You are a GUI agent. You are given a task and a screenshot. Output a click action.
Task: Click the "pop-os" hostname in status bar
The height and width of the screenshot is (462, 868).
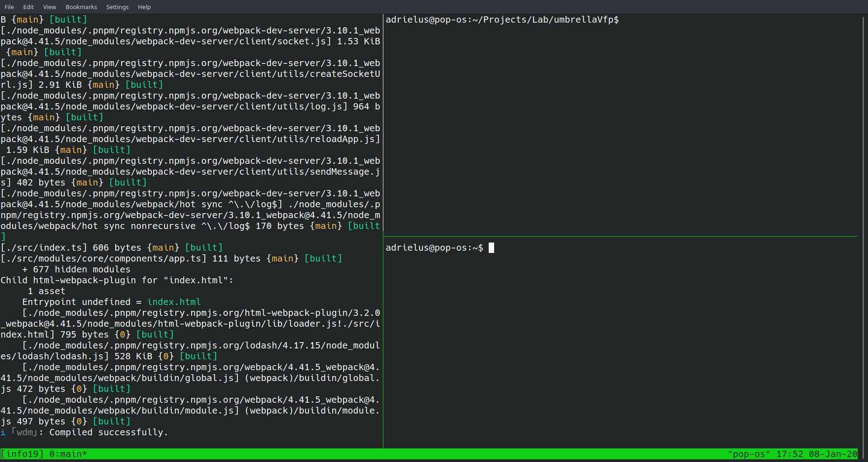pyautogui.click(x=749, y=454)
